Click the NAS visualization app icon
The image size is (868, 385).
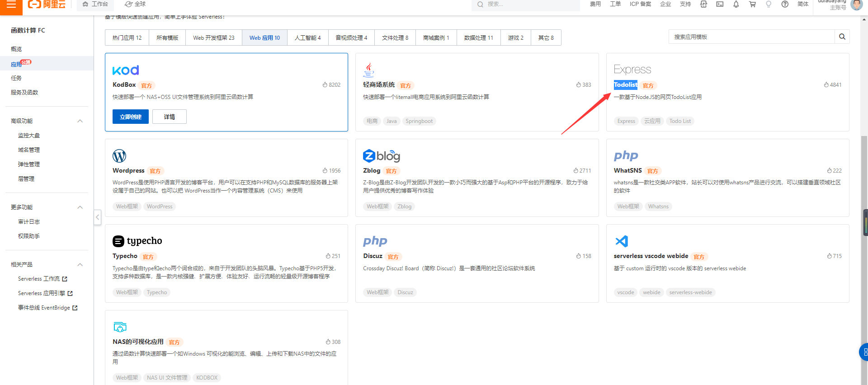120,327
